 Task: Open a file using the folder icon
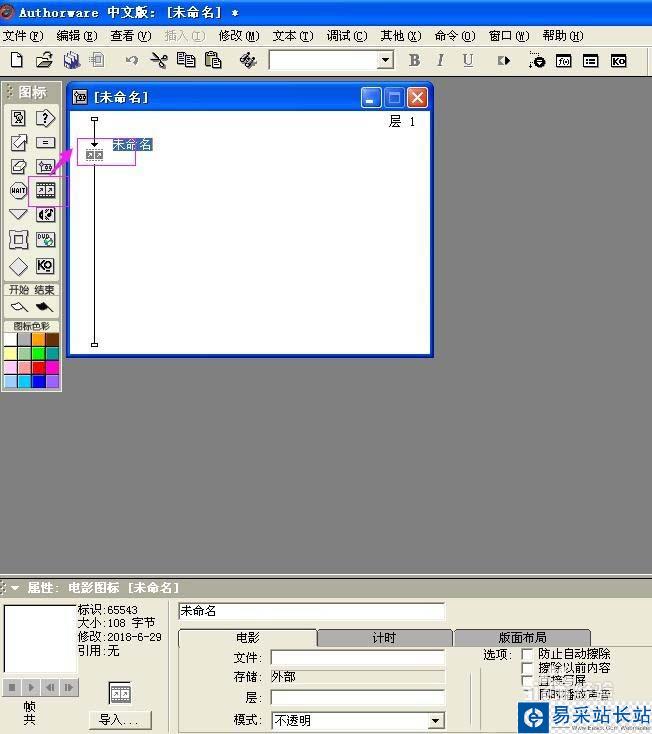pyautogui.click(x=44, y=60)
